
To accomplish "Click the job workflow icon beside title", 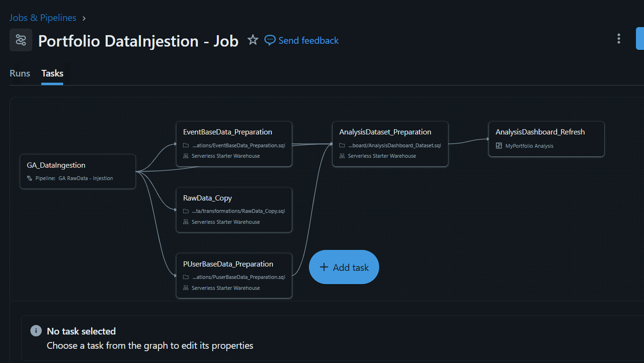I will coord(21,40).
